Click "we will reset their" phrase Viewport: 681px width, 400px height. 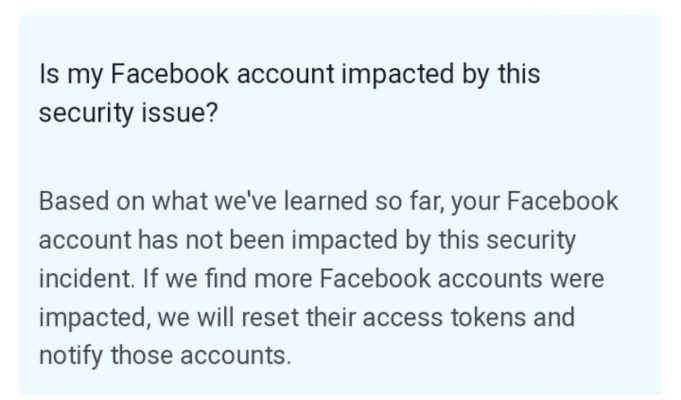coord(256,317)
